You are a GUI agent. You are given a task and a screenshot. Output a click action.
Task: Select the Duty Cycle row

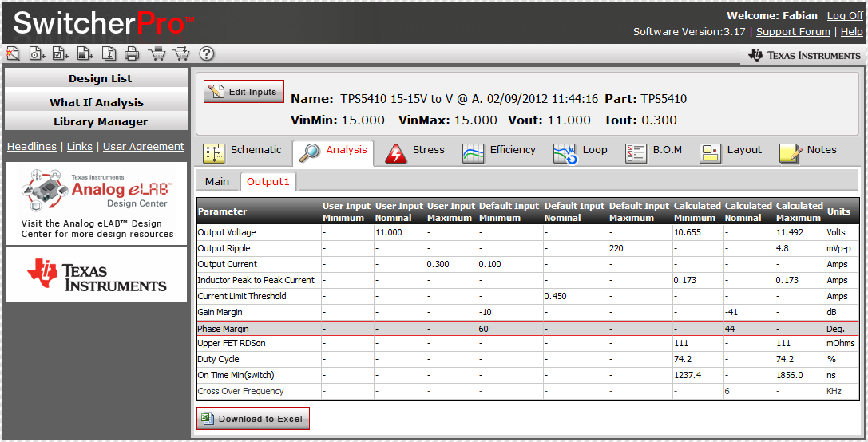click(528, 359)
